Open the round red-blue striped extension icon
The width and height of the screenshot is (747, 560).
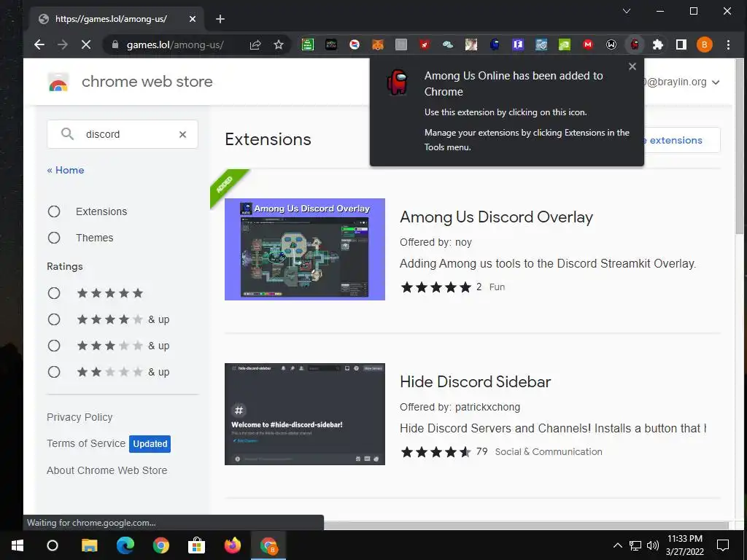click(355, 44)
